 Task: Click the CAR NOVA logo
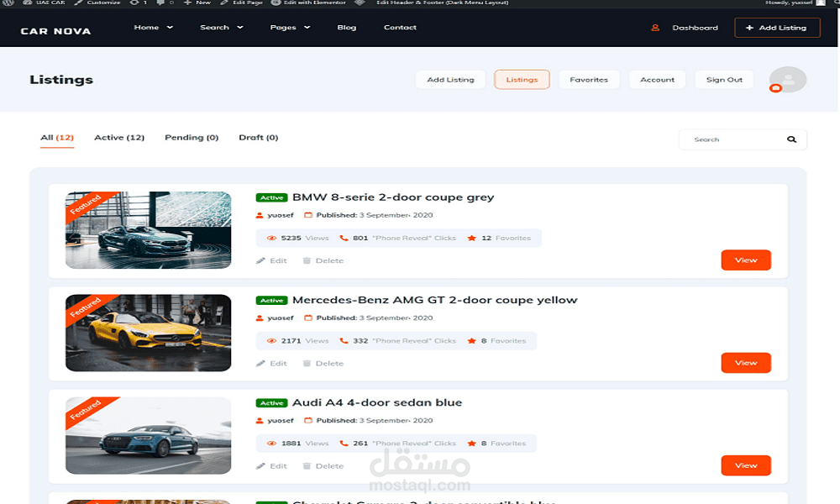[x=55, y=31]
